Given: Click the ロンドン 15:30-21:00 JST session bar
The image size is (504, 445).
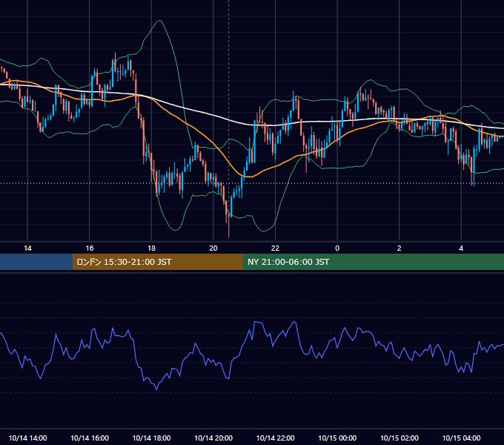Looking at the screenshot, I should 157,262.
